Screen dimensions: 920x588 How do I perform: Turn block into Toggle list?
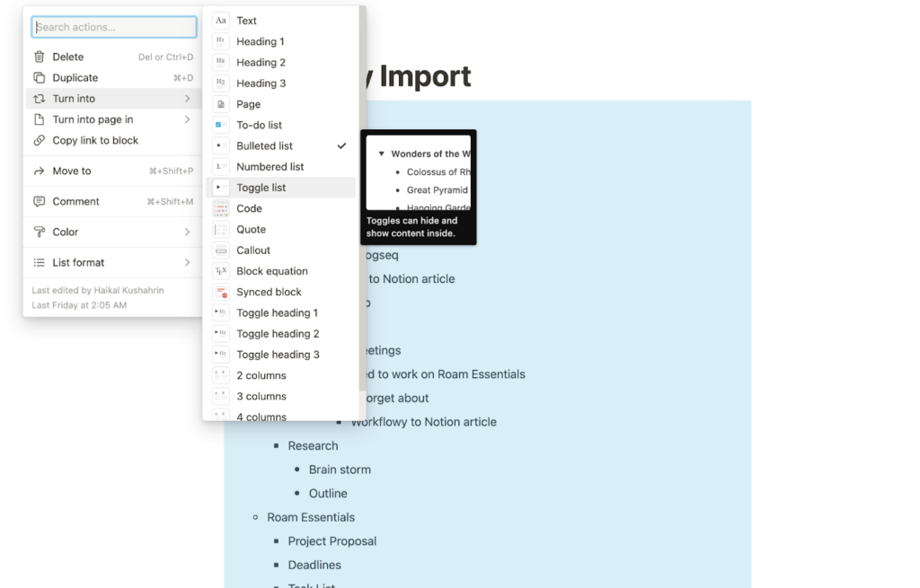[x=281, y=188]
